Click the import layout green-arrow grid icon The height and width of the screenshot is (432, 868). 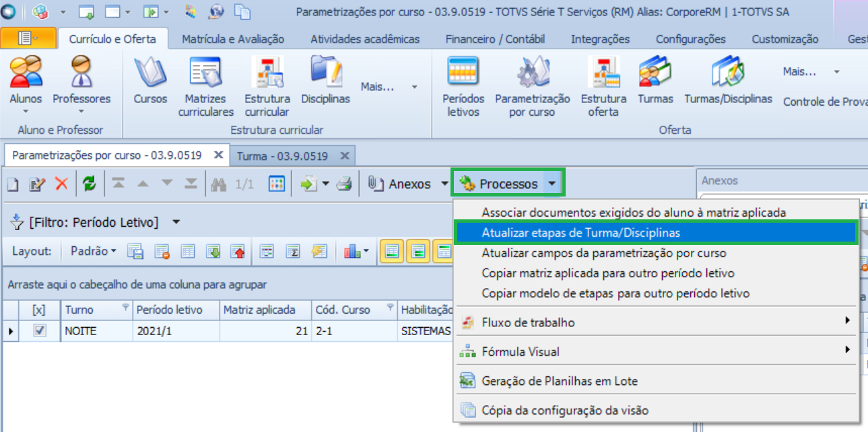coord(213,252)
